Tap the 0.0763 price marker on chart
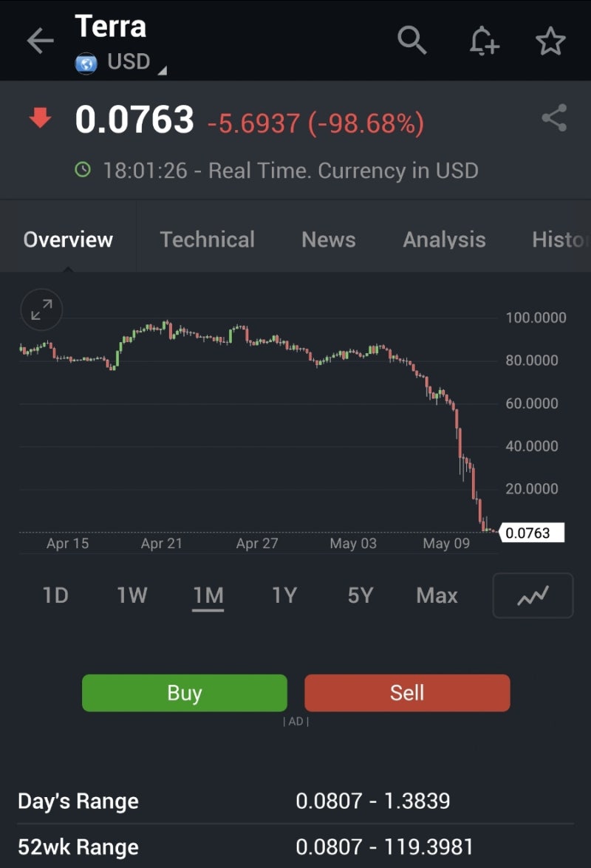This screenshot has height=868, width=591. (x=532, y=533)
